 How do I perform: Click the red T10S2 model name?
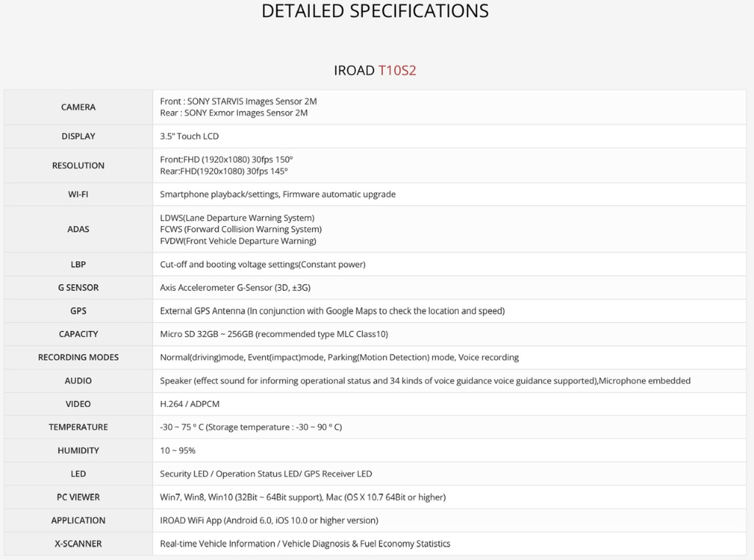click(x=397, y=71)
